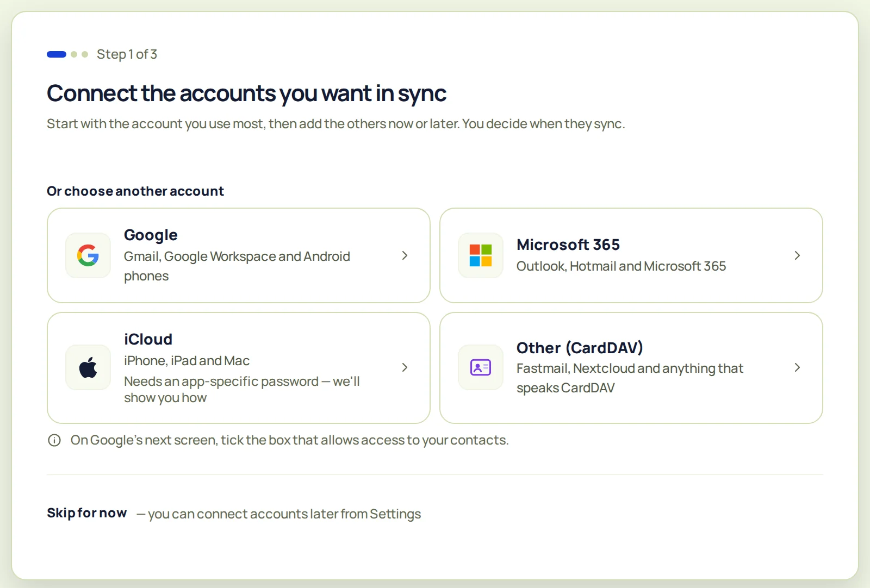The image size is (870, 588).
Task: Click the "Start with the account you use most" subtitle
Action: click(335, 124)
